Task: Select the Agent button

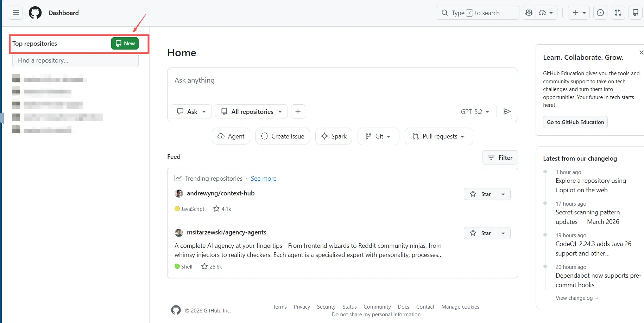Action: [231, 136]
